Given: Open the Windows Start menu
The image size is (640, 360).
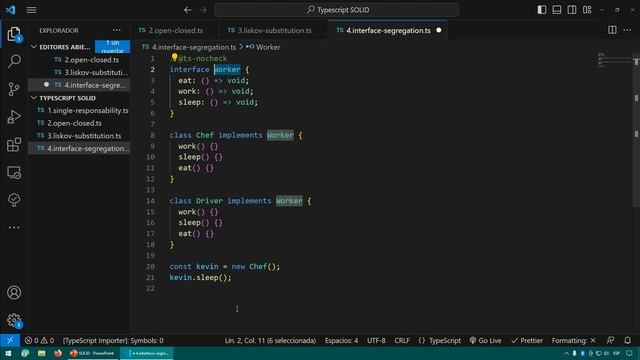Looking at the screenshot, I should click(8, 353).
